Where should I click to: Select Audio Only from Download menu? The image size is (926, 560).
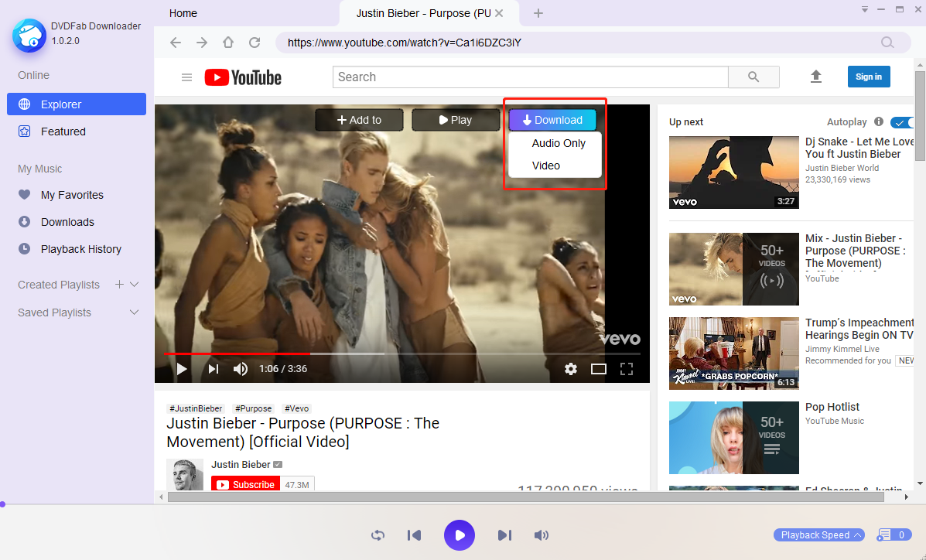click(x=559, y=143)
